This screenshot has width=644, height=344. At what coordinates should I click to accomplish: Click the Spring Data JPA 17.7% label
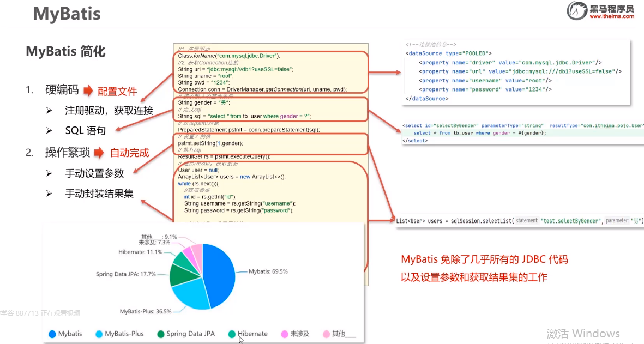(125, 274)
